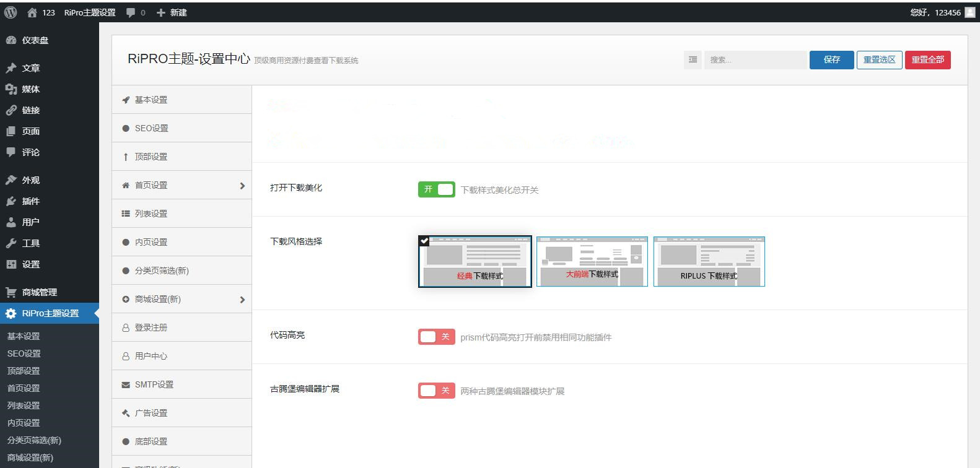Open 列表设置 in left submenu
The height and width of the screenshot is (468, 980).
(x=24, y=405)
